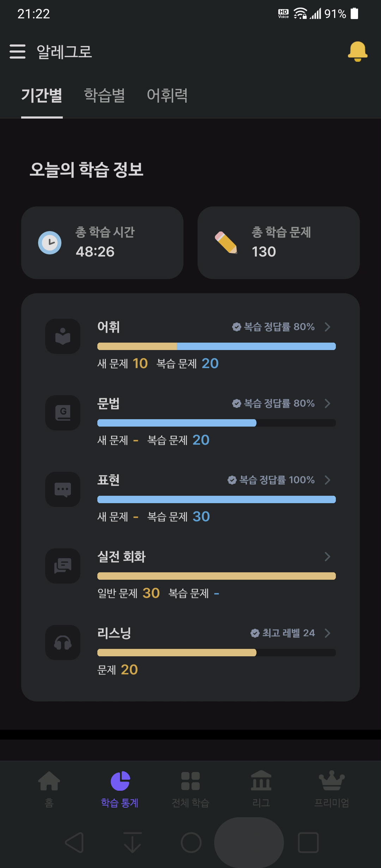Expand the 어휘 row chevron
This screenshot has width=381, height=868.
coord(327,327)
